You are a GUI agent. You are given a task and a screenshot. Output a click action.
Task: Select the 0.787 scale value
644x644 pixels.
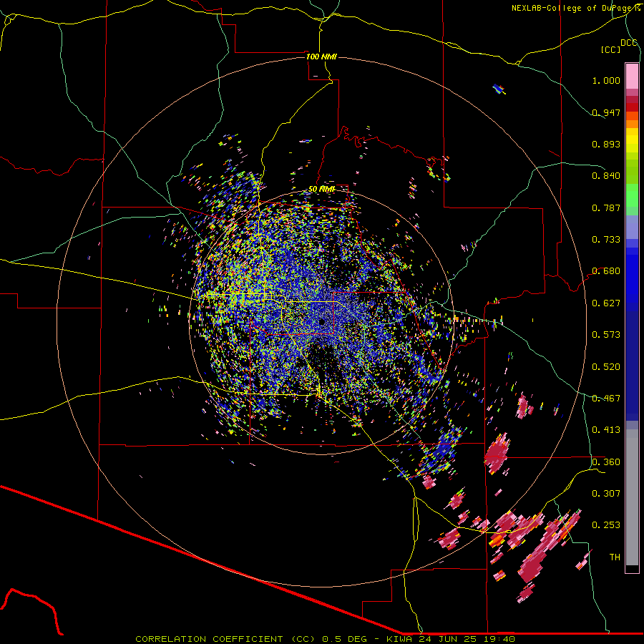coord(606,208)
